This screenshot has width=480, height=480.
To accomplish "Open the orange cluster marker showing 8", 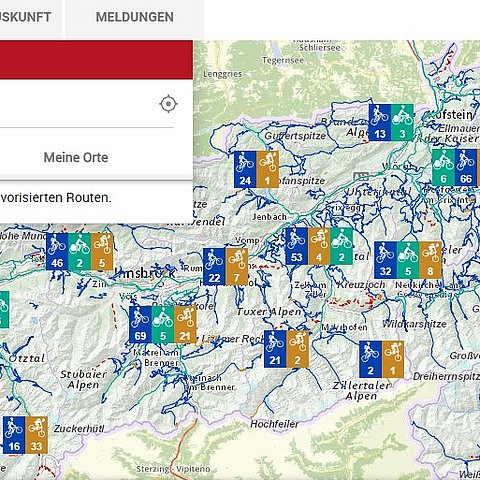I will (x=430, y=260).
